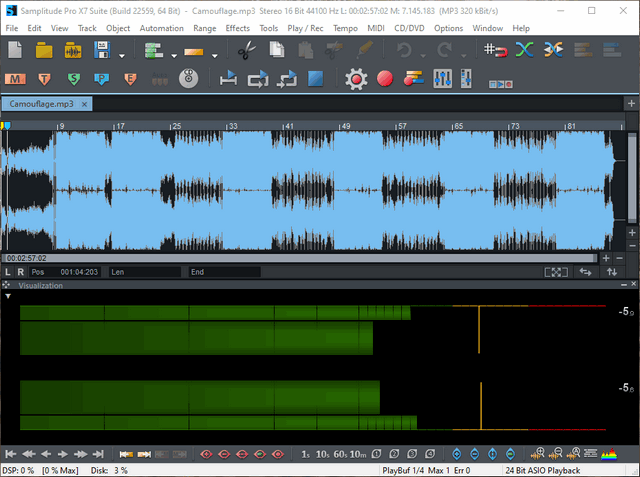Toggle the R channel button
This screenshot has width=640, height=477.
[x=20, y=271]
